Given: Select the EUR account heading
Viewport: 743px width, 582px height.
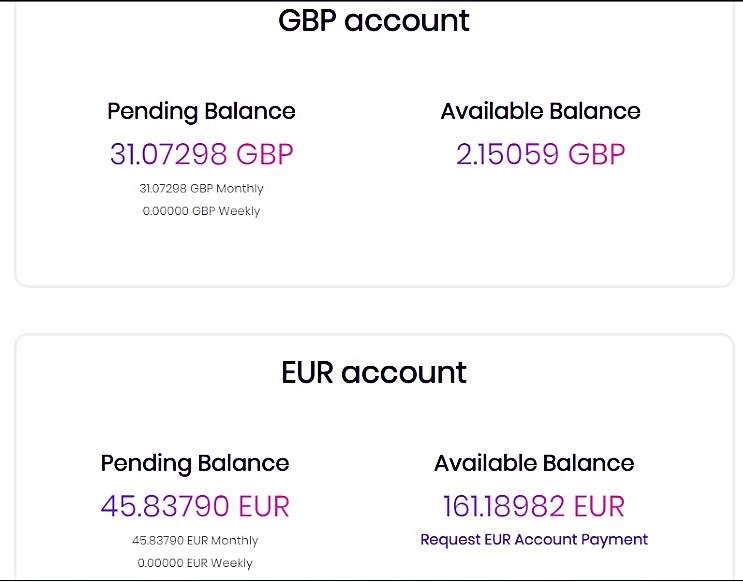Looking at the screenshot, I should 374,372.
